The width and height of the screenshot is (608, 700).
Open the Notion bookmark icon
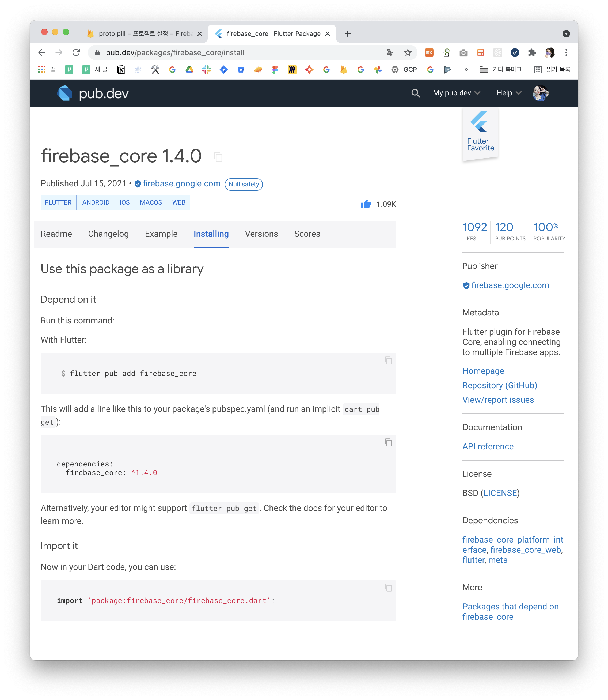point(121,70)
